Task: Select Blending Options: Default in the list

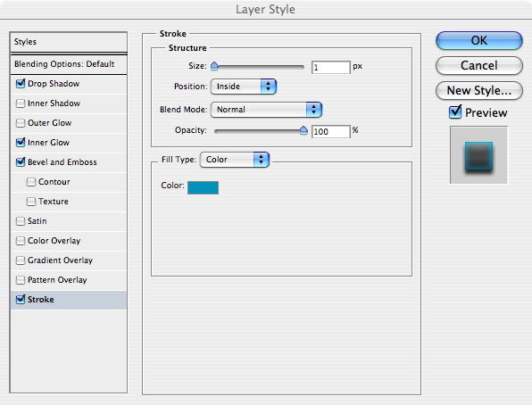Action: pos(69,64)
